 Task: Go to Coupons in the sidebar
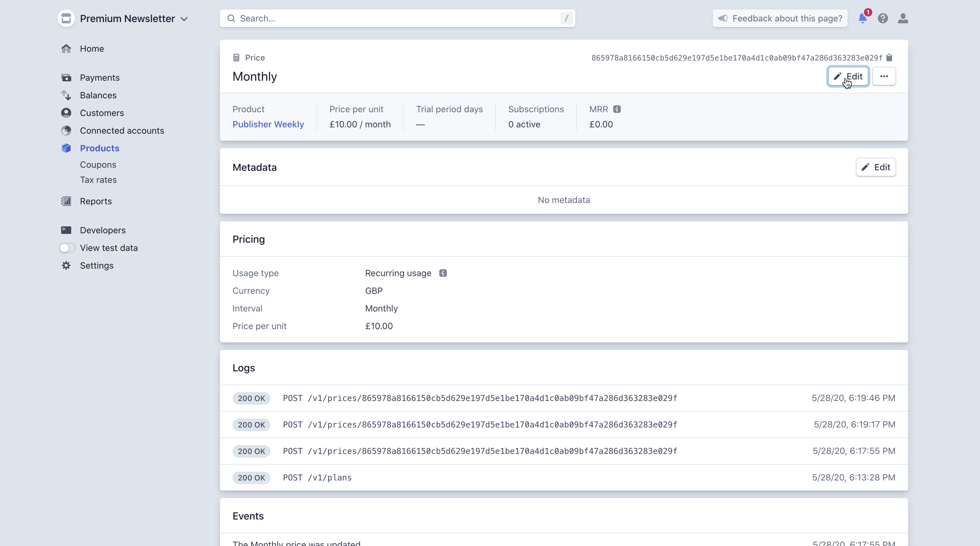(x=98, y=164)
